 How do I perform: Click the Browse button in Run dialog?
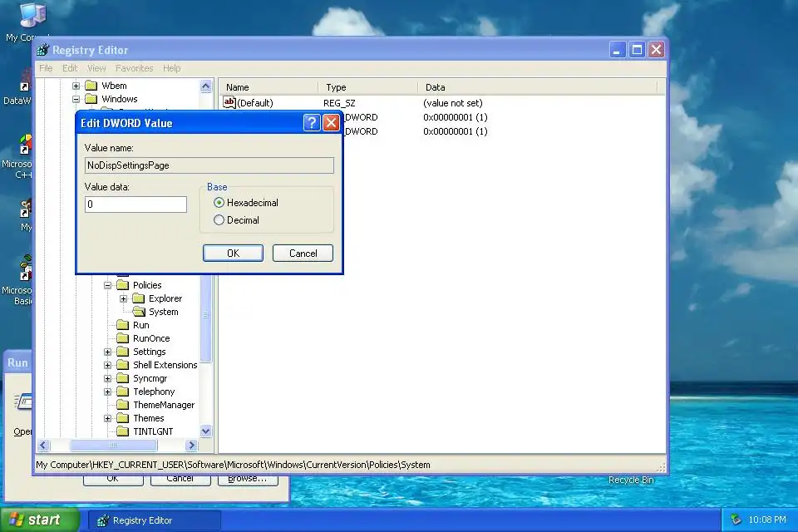248,479
